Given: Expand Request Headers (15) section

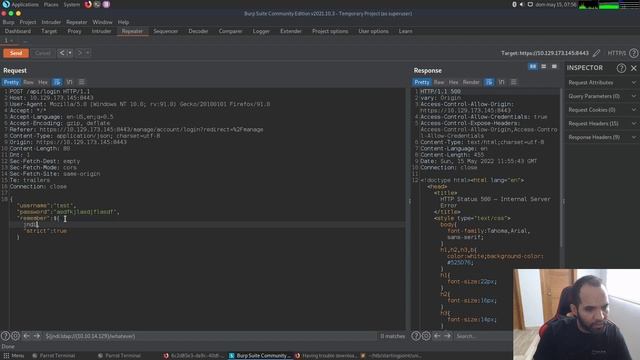Looking at the screenshot, I should (x=602, y=124).
